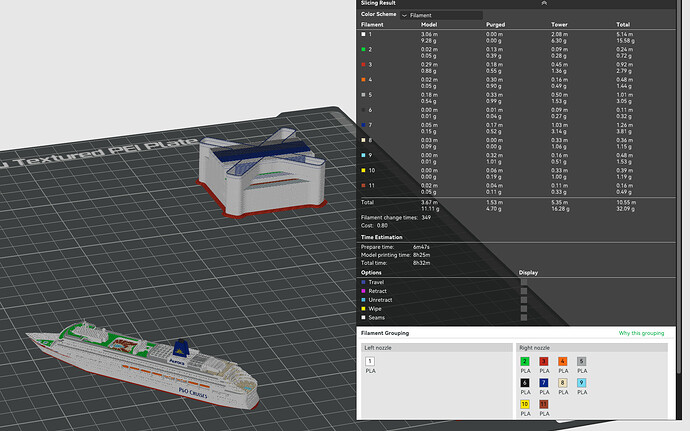Click the Model column header
Image resolution: width=690 pixels, height=431 pixels.
429,25
